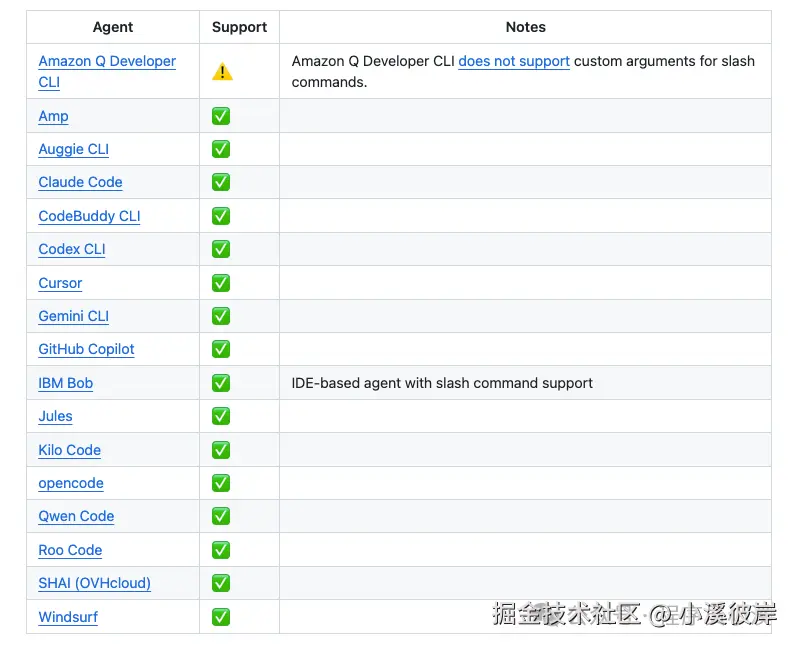Open the SHAI (OVHcloud) link

(x=95, y=583)
